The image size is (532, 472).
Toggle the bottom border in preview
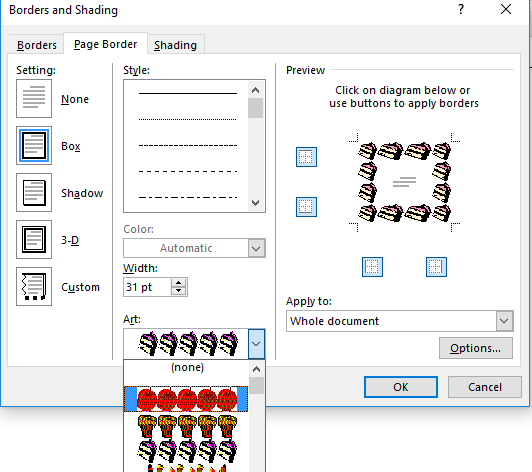pos(306,207)
